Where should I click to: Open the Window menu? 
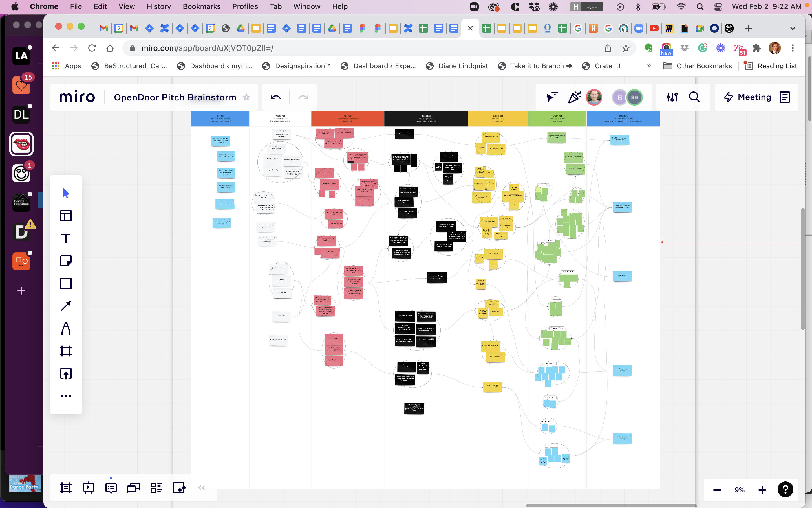[x=307, y=6]
